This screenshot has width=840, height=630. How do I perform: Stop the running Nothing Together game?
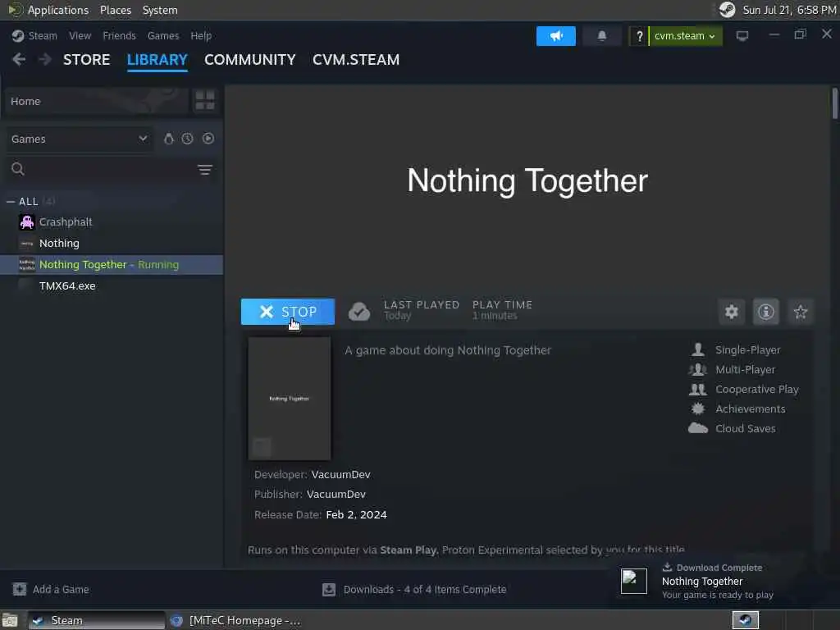tap(288, 312)
